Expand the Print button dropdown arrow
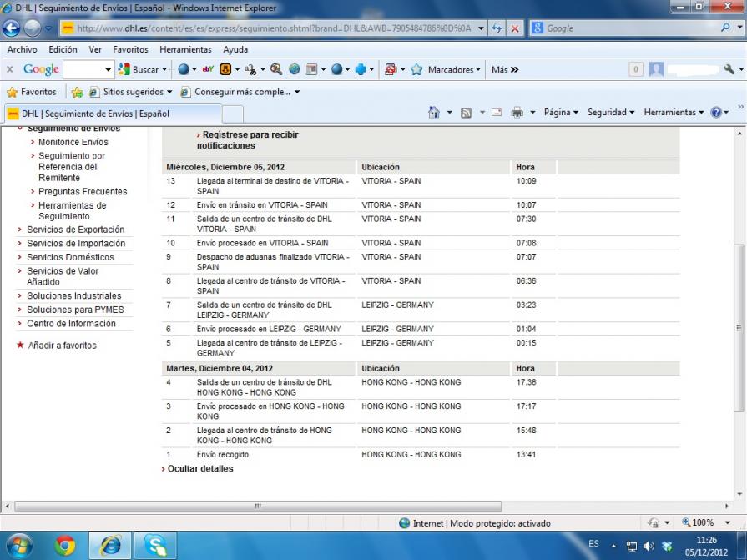The image size is (747, 560). [x=532, y=113]
